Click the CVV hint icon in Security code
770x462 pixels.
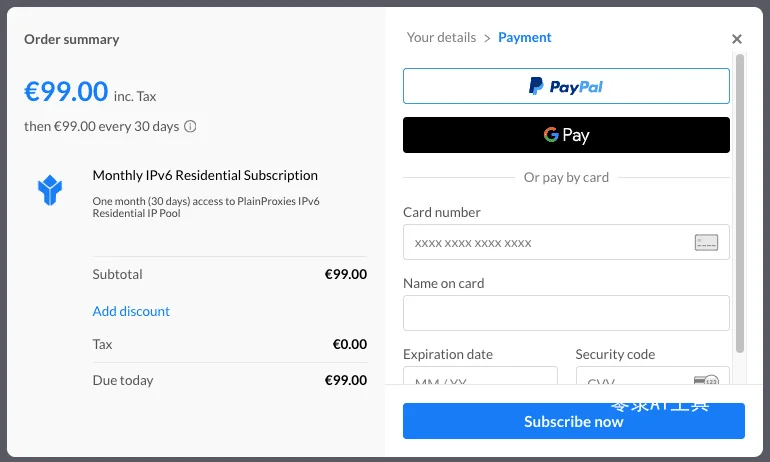(x=706, y=380)
